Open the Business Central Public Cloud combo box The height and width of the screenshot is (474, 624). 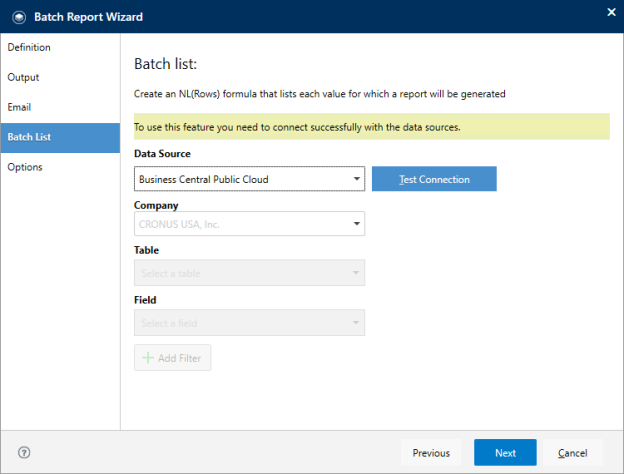(x=249, y=179)
